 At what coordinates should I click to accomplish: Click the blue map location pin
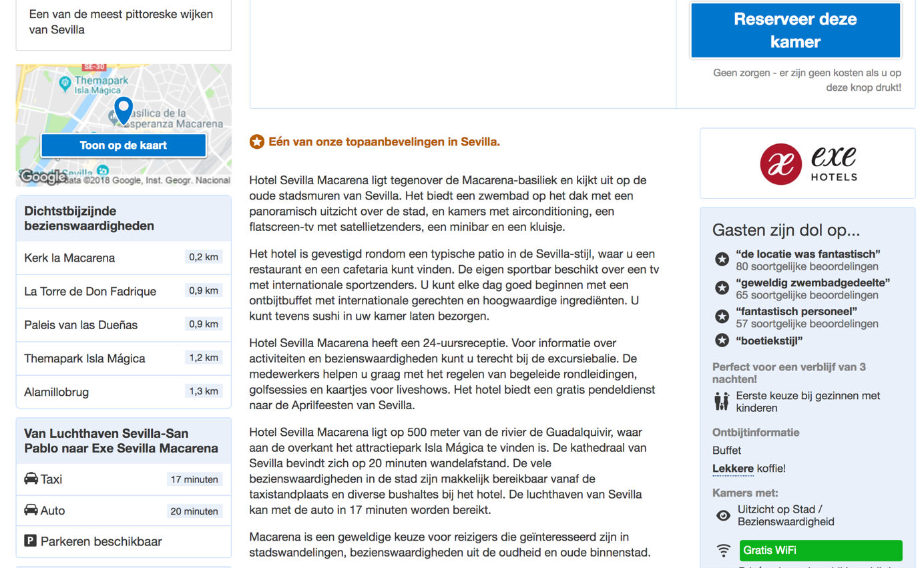pos(124,109)
